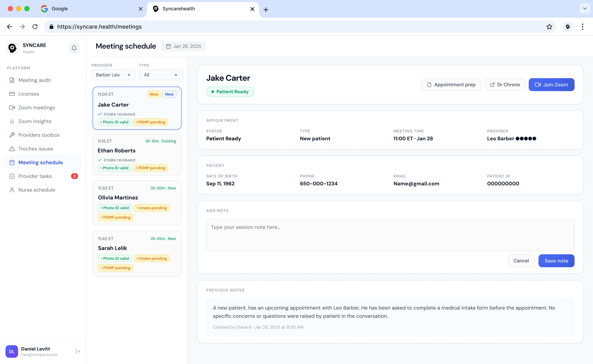Click the sign-out icon next to Daniel Levitt
The height and width of the screenshot is (364, 593).
[x=78, y=351]
